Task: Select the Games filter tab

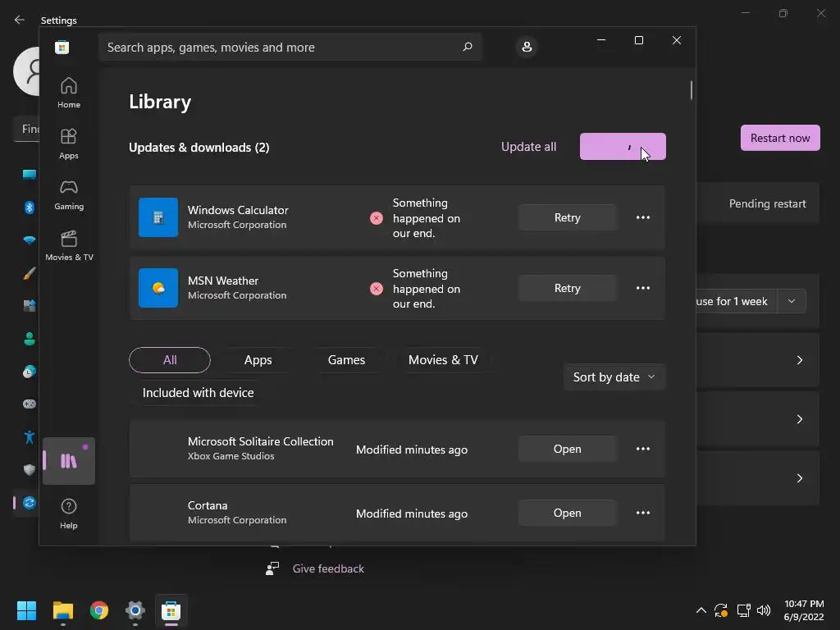Action: pos(347,360)
